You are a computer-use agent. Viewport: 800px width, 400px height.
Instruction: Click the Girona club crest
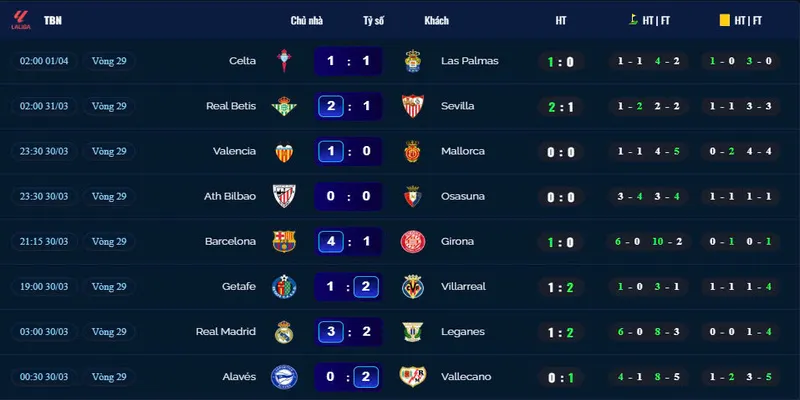(413, 241)
